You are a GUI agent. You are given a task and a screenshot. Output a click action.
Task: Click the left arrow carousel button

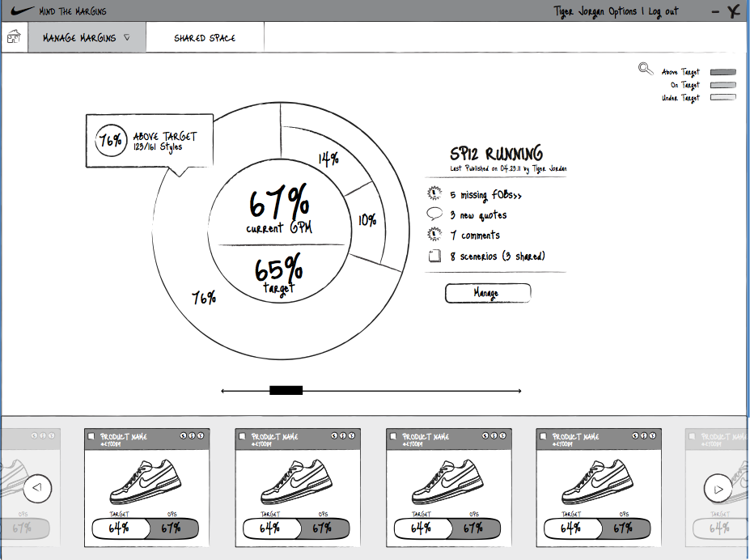(37, 488)
